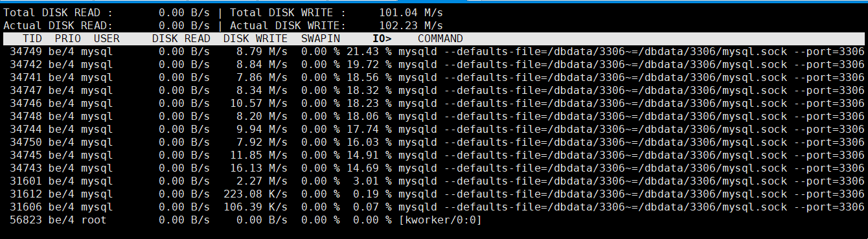Click the 21.43 % IO value

pos(369,52)
